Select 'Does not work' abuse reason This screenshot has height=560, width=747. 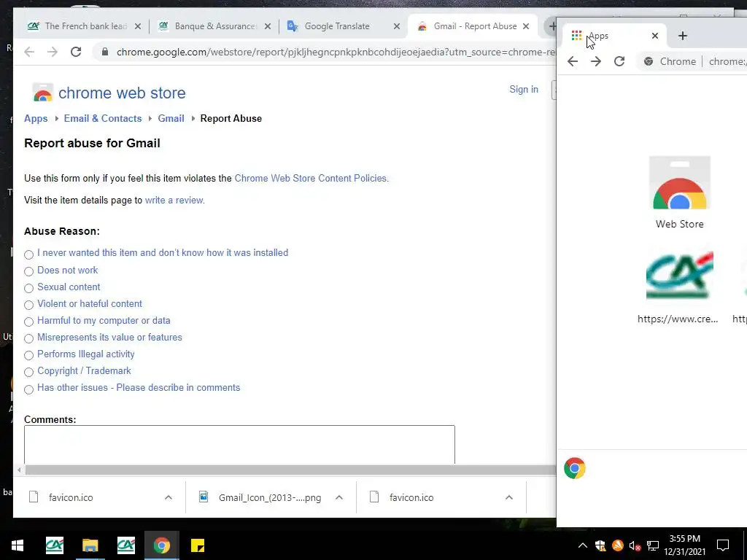(x=28, y=271)
